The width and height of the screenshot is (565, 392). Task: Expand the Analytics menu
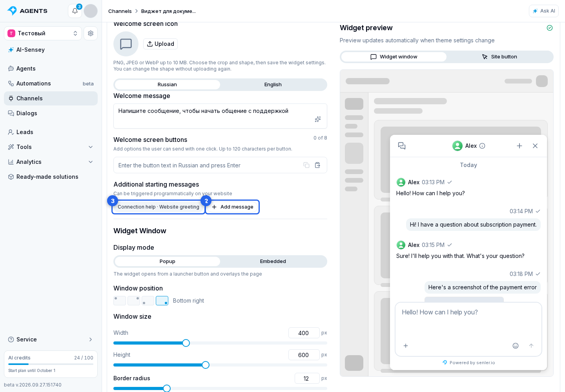click(51, 162)
